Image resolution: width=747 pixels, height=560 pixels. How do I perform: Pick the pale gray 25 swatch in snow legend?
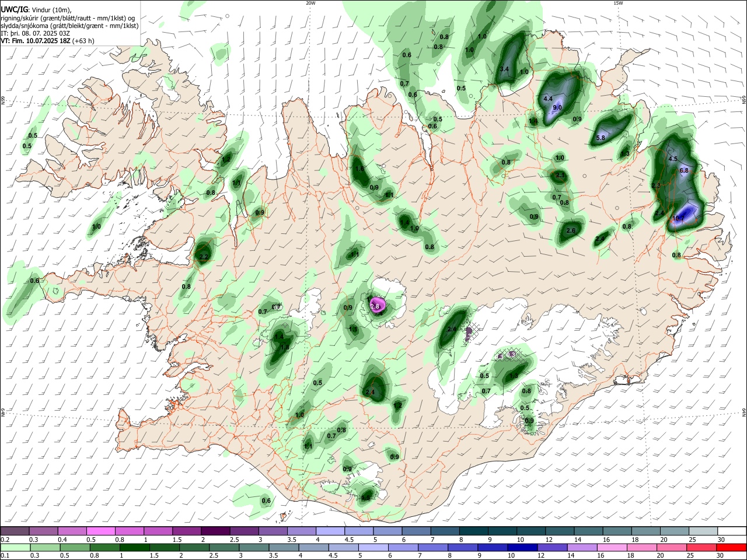click(703, 531)
